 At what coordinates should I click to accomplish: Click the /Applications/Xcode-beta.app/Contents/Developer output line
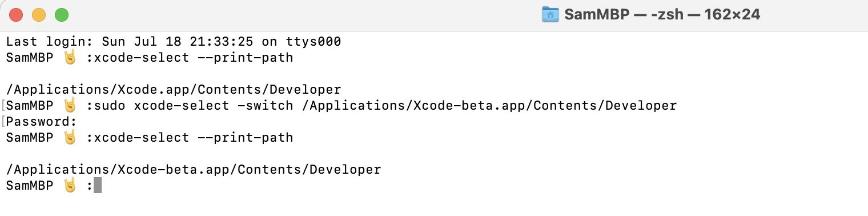194,169
